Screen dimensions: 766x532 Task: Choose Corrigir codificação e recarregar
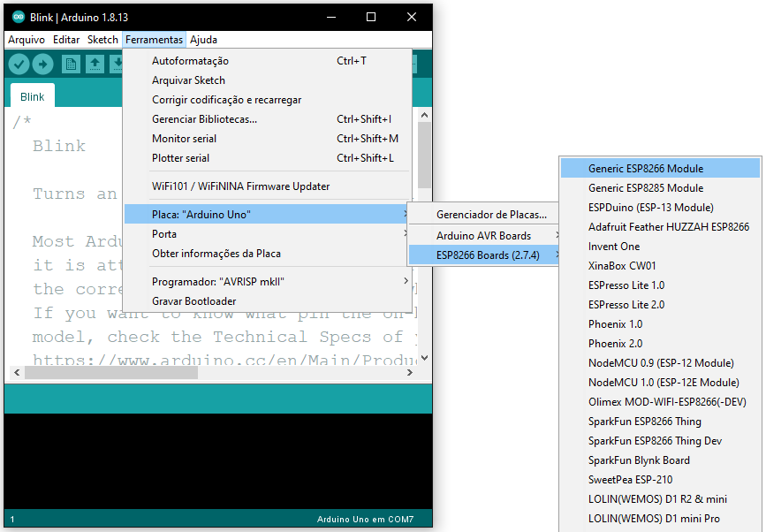(x=267, y=100)
